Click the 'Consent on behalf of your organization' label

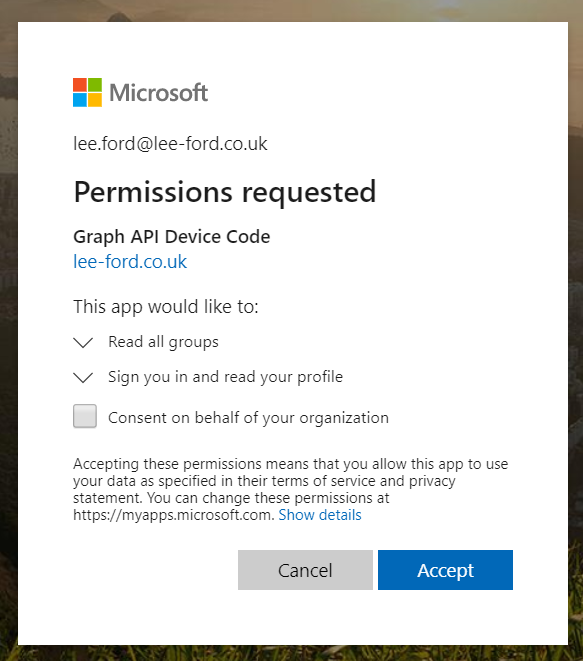pyautogui.click(x=248, y=418)
